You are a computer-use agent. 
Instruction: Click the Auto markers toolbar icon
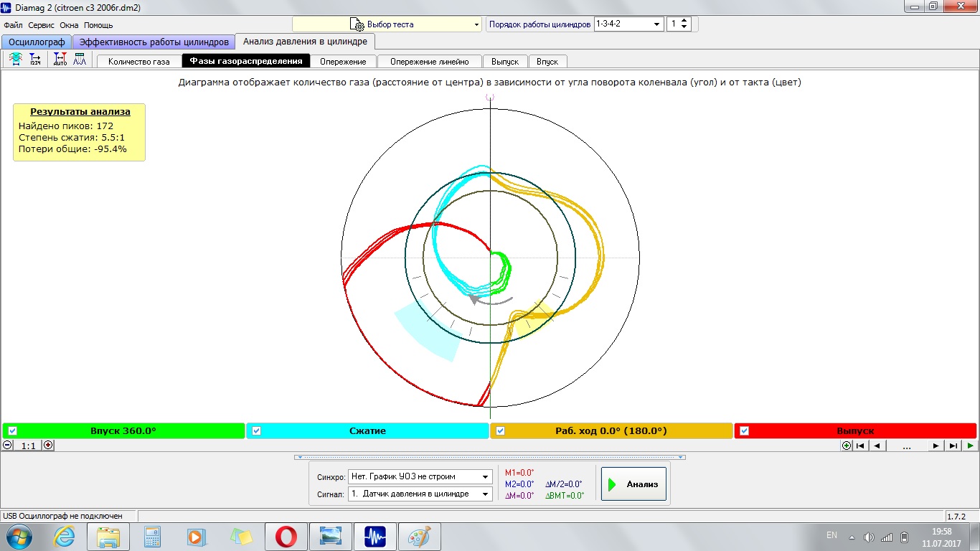coord(60,60)
